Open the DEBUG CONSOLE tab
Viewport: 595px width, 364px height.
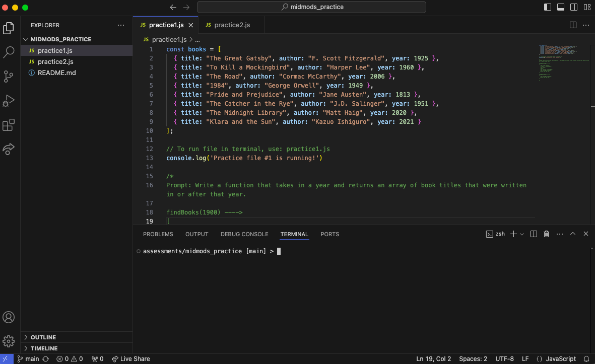coord(244,234)
